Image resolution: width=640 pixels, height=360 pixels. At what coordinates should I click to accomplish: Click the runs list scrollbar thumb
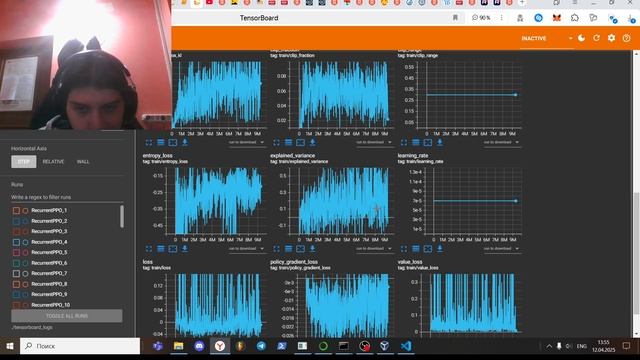122,217
